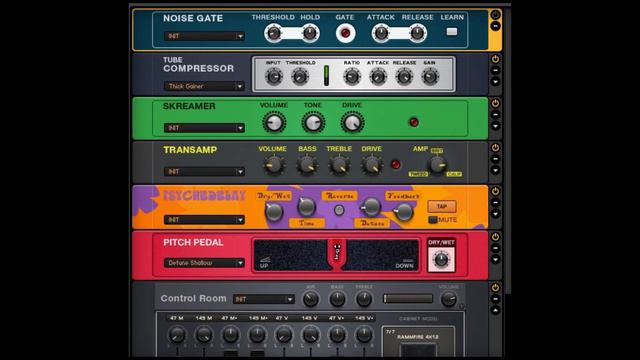Toggle the Skreamer red LED switch
Screen dimensions: 640x360
[413, 122]
